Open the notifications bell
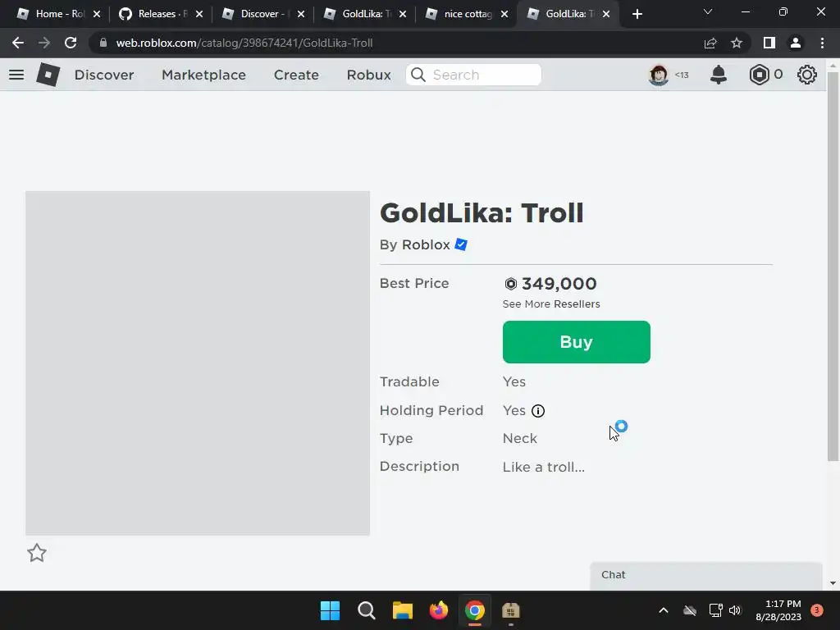This screenshot has width=840, height=630. (719, 75)
